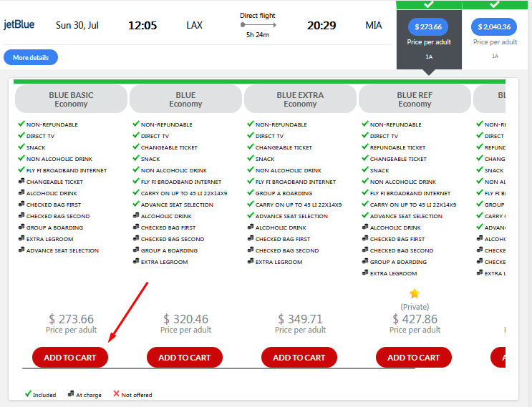
Task: Click charge icon beside Changeable Ticket in Blue Basic
Action: [21, 181]
